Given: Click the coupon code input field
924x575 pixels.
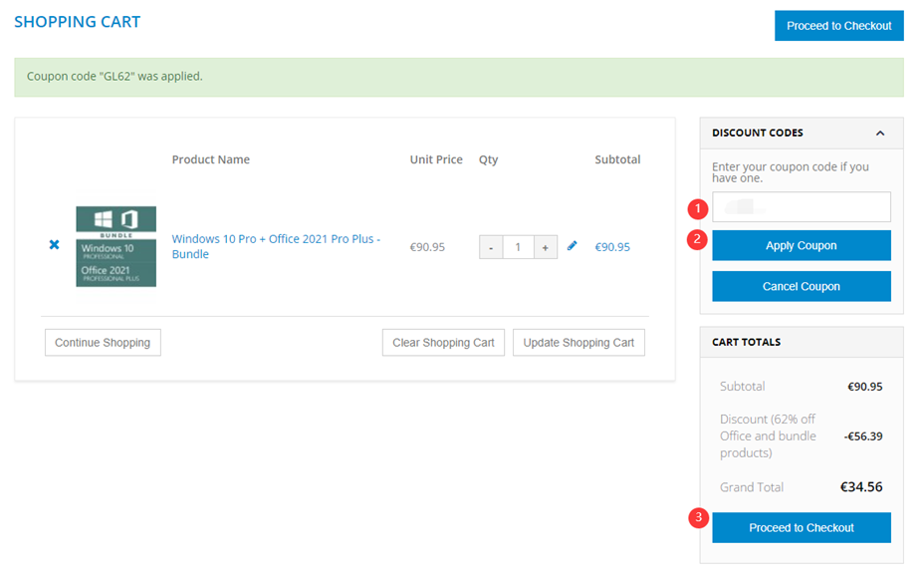Looking at the screenshot, I should click(802, 207).
